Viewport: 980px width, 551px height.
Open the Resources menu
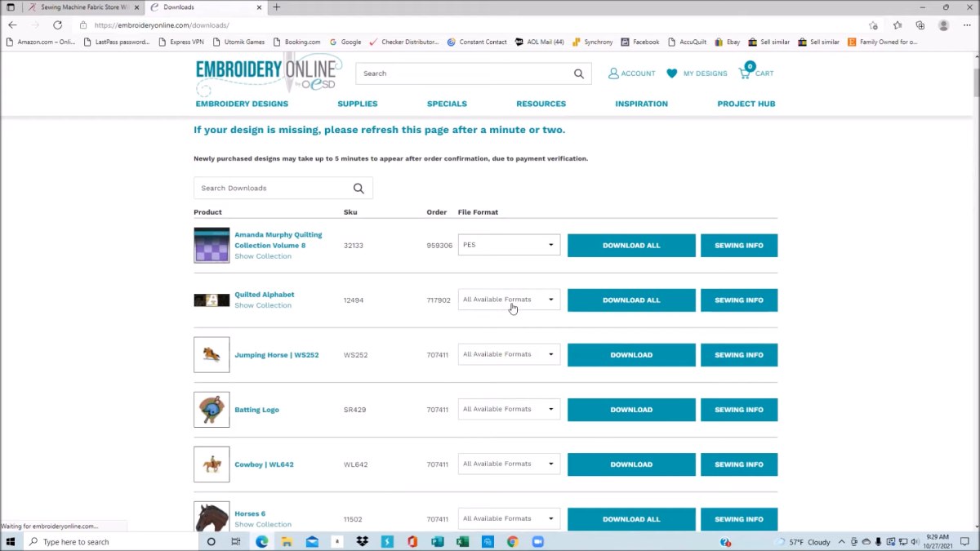[x=541, y=104]
